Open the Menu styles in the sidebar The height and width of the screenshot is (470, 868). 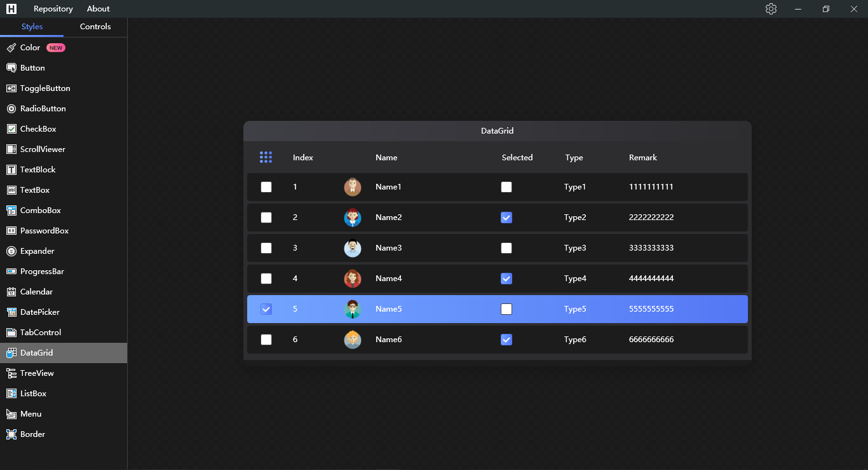(x=29, y=413)
